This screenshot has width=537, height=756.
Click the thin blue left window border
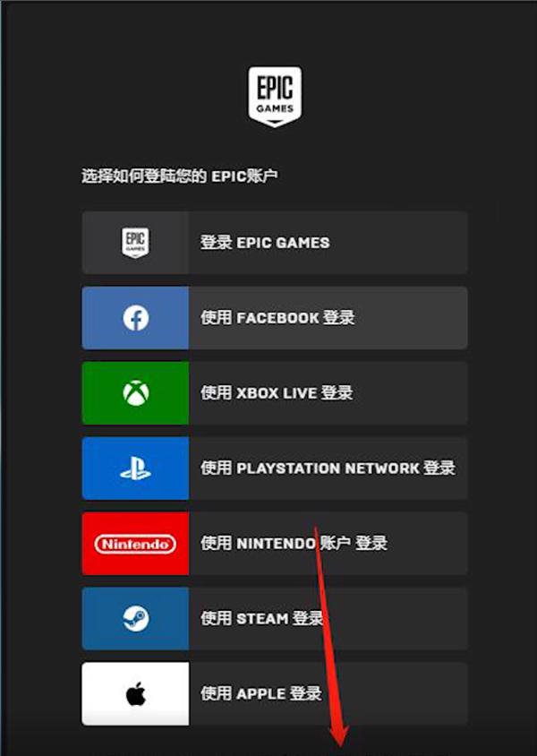[1, 378]
